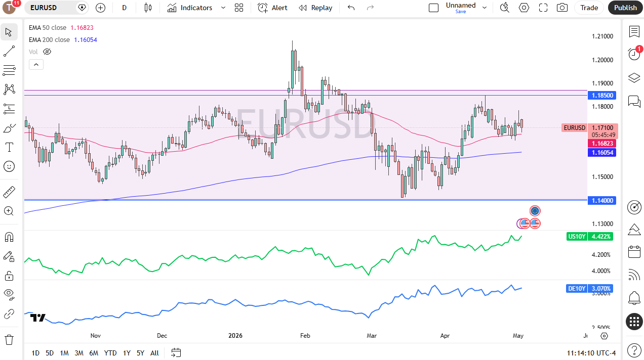The height and width of the screenshot is (360, 644).
Task: Select the brush drawing tool
Action: click(x=9, y=128)
